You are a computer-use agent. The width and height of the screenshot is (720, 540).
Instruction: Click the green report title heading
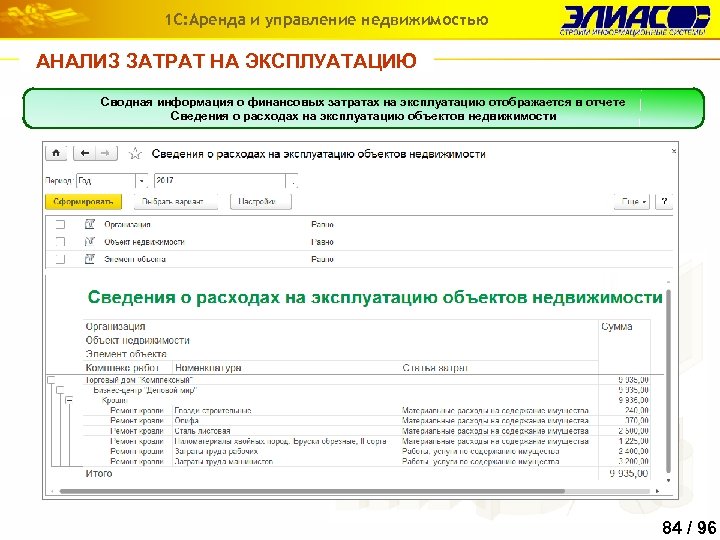click(375, 298)
